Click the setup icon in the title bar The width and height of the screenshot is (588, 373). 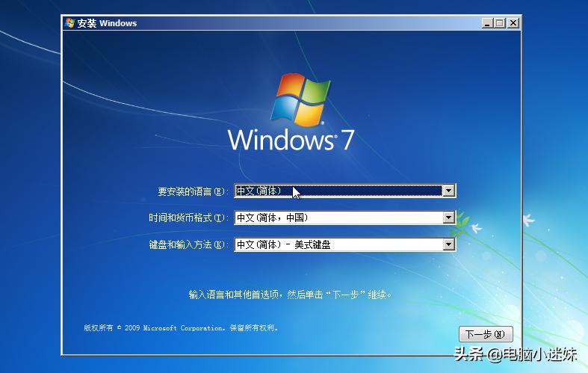coord(69,23)
